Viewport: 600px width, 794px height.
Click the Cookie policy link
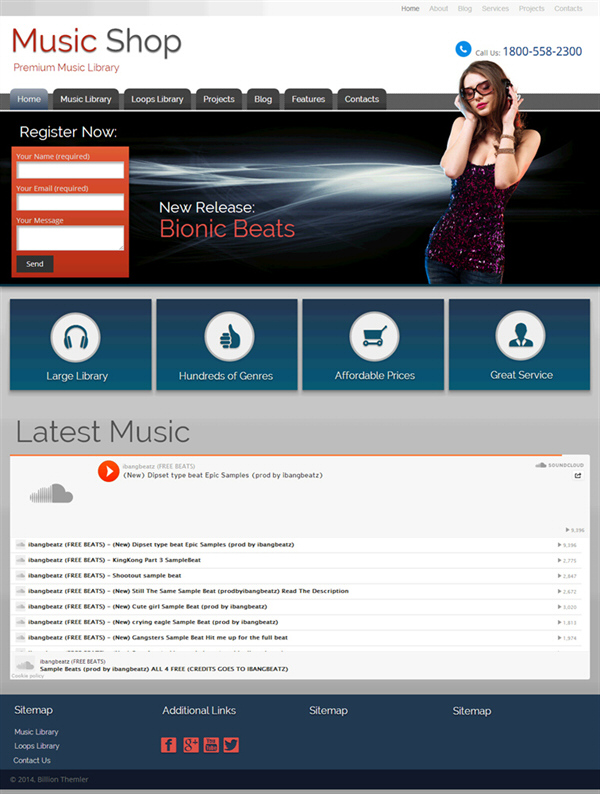pos(28,676)
